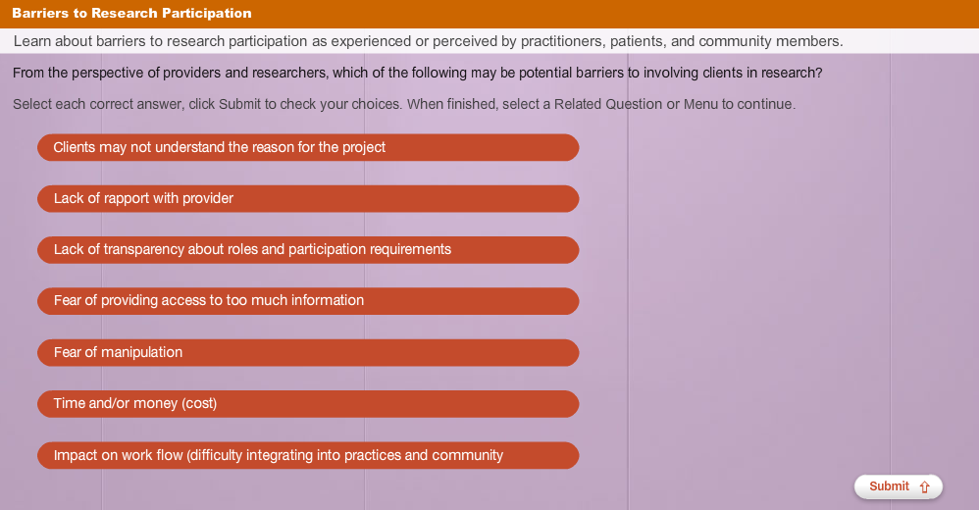Choose the 'Impact on work flow' option

point(308,456)
